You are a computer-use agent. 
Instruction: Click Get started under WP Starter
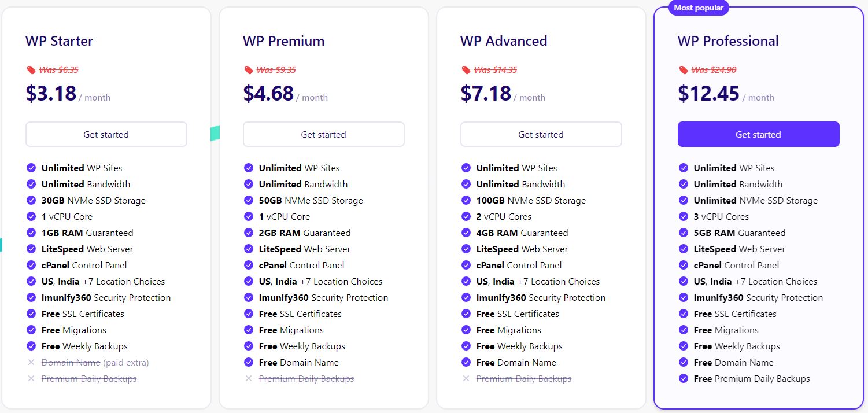[x=106, y=134]
